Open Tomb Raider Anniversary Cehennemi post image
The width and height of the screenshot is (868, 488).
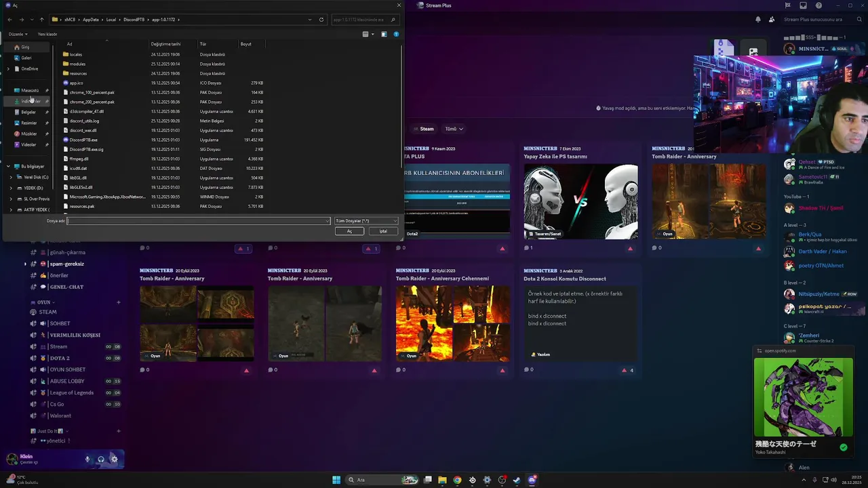click(x=452, y=323)
